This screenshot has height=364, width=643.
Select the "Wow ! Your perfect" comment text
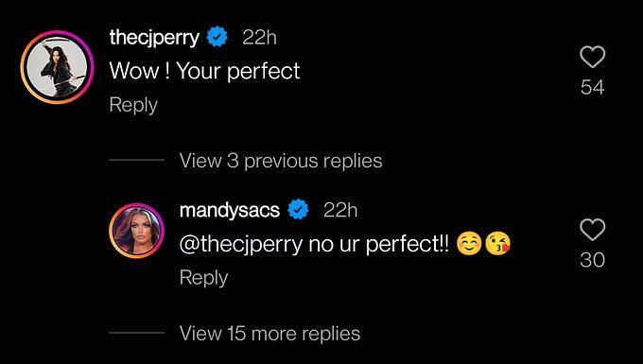(x=204, y=71)
